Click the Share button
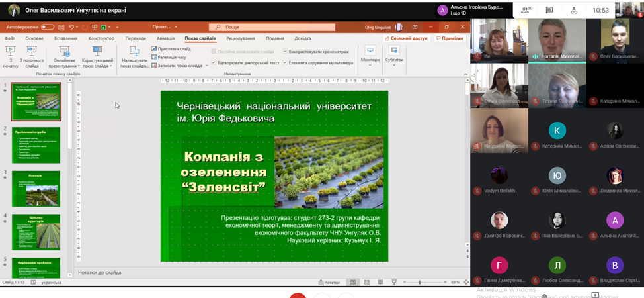The height and width of the screenshot is (298, 644). [x=407, y=38]
